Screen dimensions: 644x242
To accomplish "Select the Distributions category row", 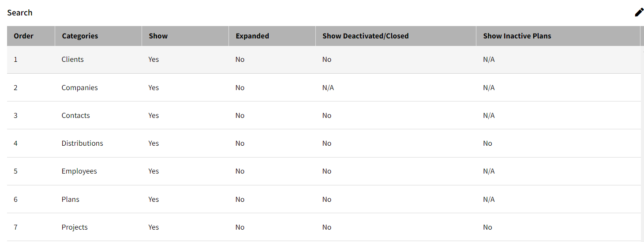I will pos(323,143).
